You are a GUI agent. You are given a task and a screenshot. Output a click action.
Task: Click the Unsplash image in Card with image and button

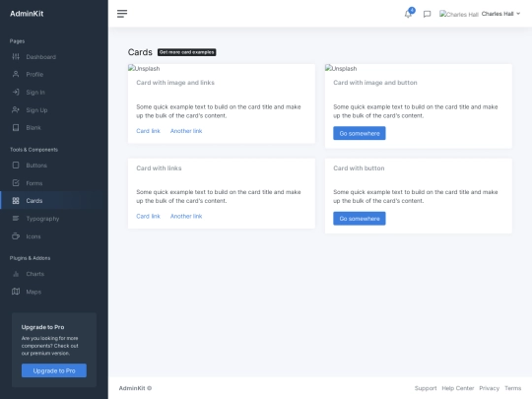coord(341,69)
